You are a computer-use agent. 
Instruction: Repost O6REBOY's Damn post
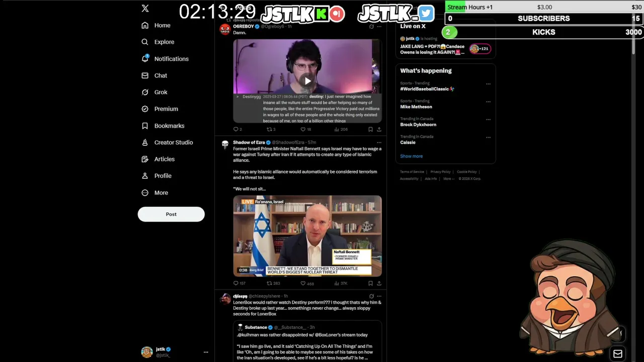point(271,129)
